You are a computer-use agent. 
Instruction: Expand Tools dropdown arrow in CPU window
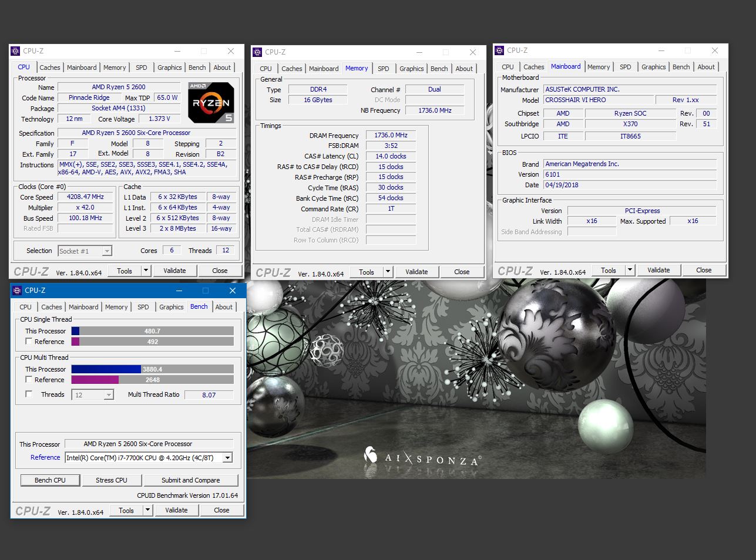tap(145, 271)
